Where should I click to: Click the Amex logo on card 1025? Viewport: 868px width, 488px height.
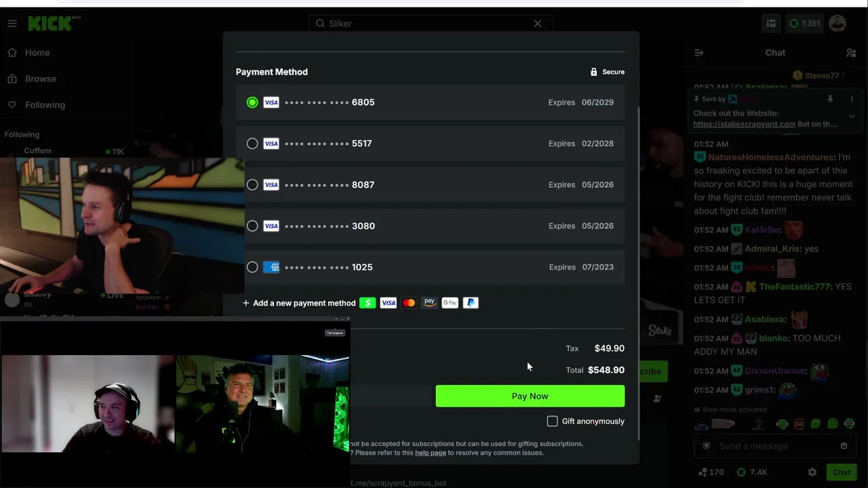coord(271,267)
